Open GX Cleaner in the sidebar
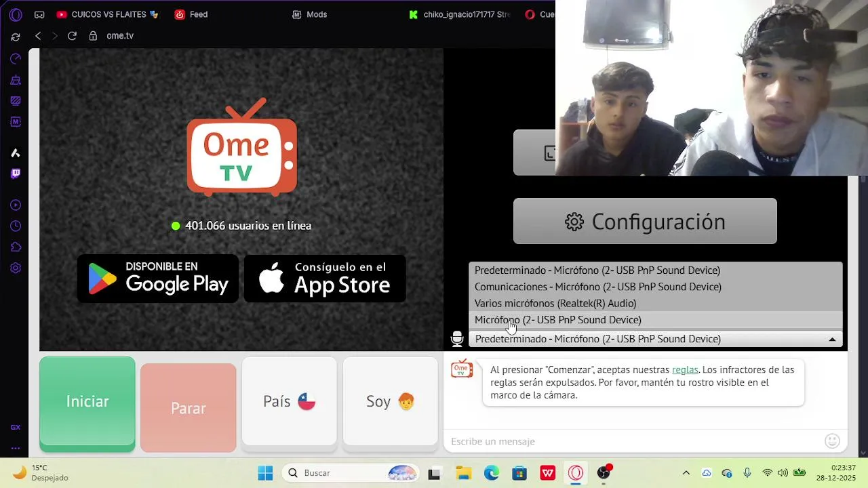Screen dimensions: 868x488 click(x=16, y=80)
